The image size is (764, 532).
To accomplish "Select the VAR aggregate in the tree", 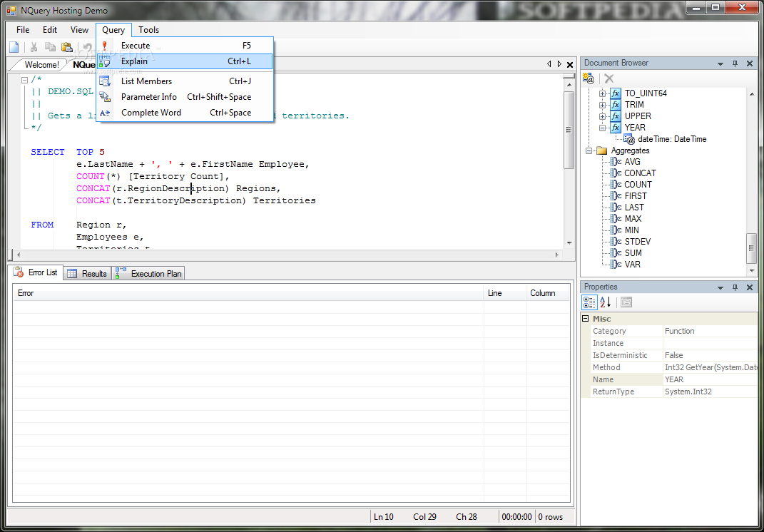I will [633, 265].
